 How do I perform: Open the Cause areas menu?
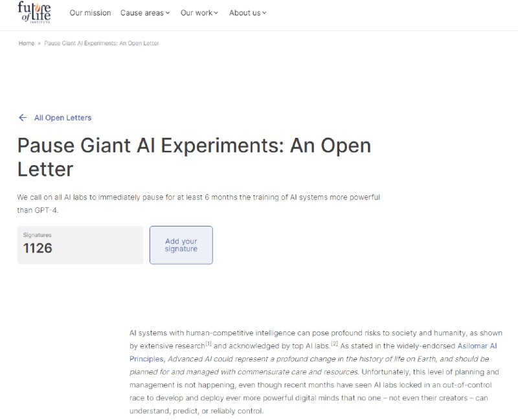[x=145, y=13]
